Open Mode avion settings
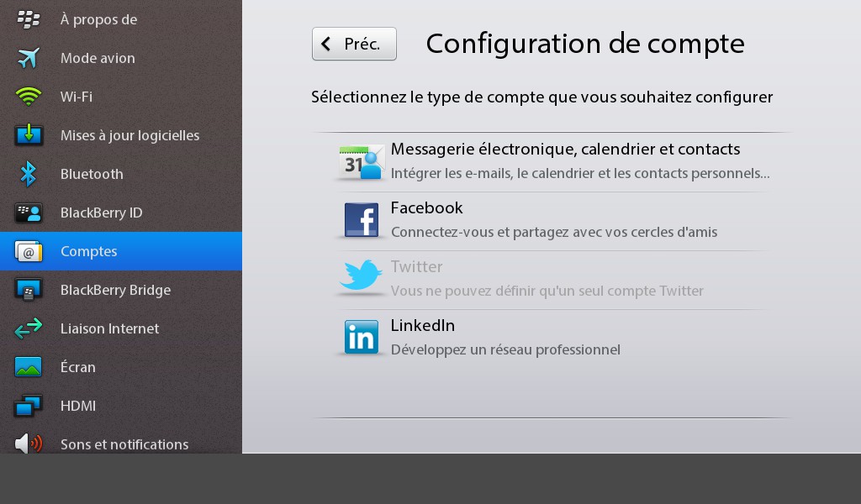The height and width of the screenshot is (504, 861). click(121, 58)
